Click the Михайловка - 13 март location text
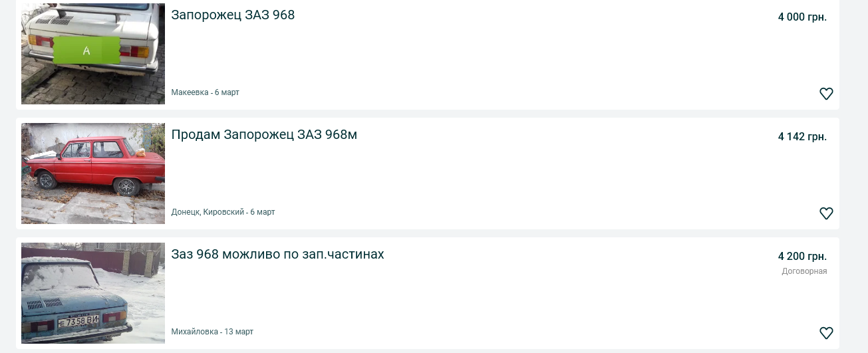Image resolution: width=868 pixels, height=353 pixels. coord(212,332)
